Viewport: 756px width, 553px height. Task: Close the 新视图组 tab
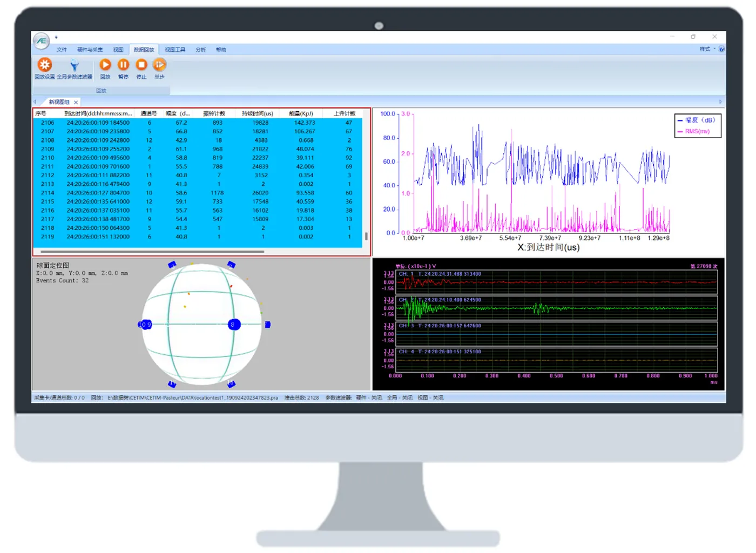(76, 102)
